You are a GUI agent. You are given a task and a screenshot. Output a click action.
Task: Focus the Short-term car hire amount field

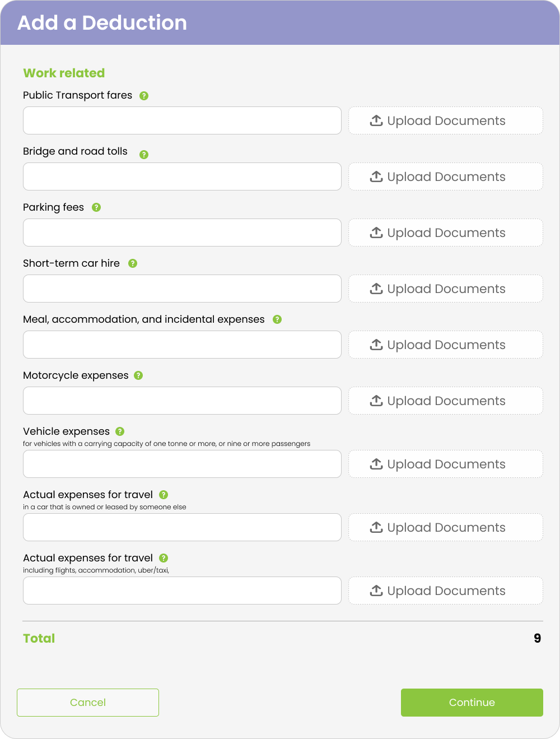(182, 289)
